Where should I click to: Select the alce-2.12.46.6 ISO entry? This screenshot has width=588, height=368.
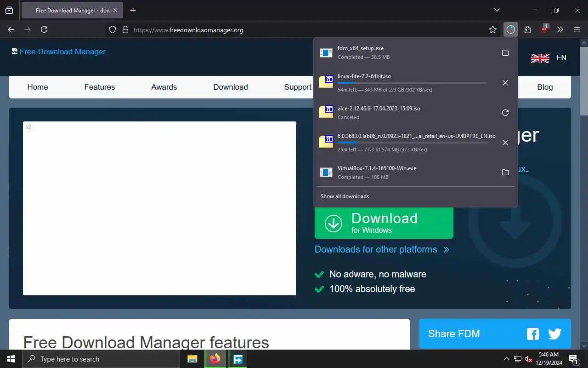[405, 113]
